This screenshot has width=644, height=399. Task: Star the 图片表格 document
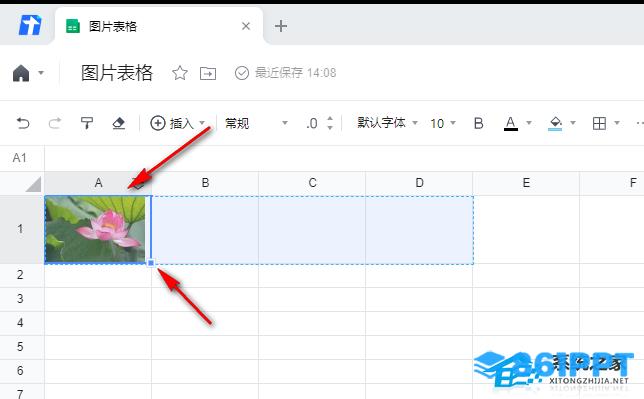(x=180, y=73)
